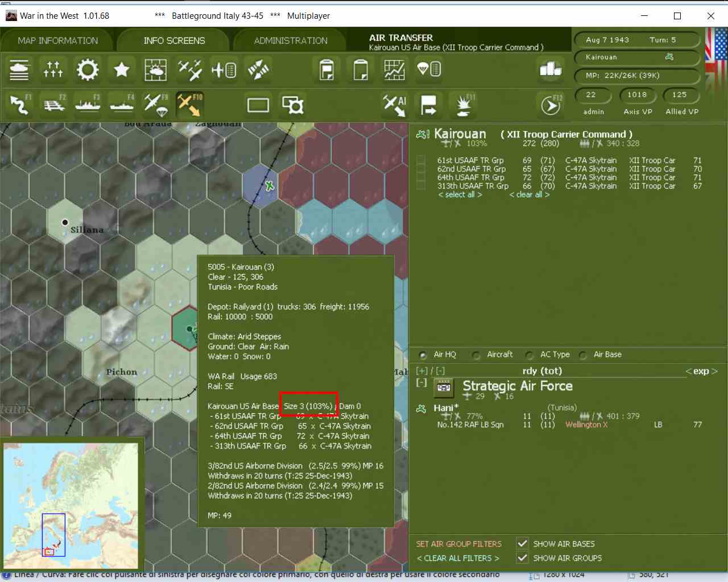Click the star icon in toolbar
Image resolution: width=728 pixels, height=582 pixels.
[x=121, y=69]
